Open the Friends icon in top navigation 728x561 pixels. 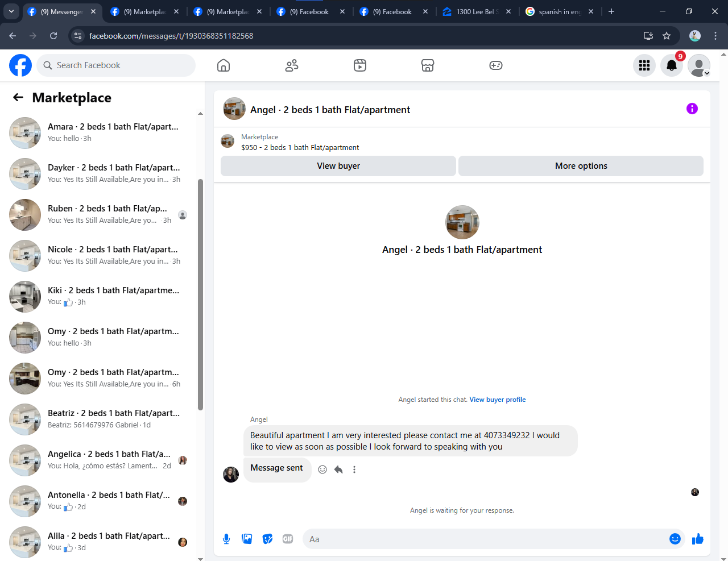click(x=292, y=65)
